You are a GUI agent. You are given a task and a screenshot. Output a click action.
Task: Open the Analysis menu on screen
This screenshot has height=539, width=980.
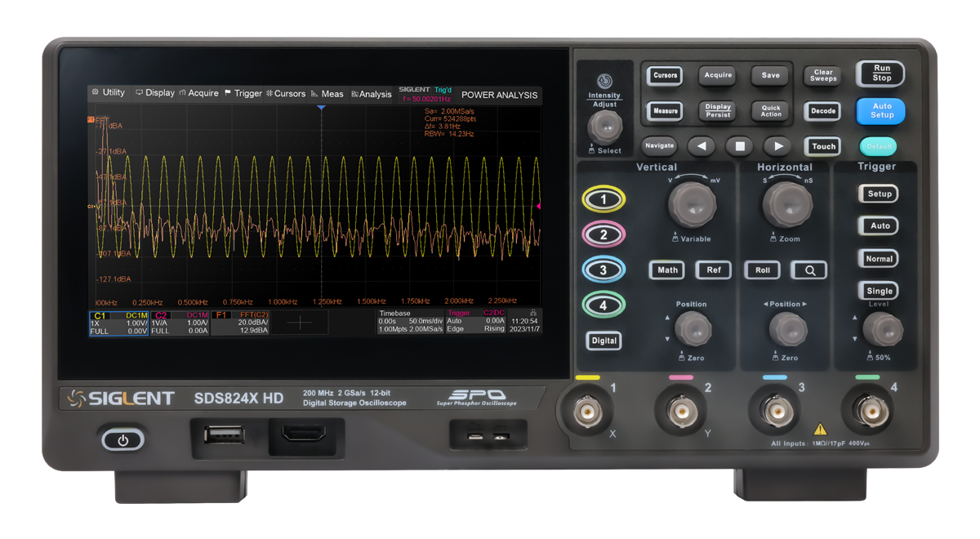tap(372, 94)
